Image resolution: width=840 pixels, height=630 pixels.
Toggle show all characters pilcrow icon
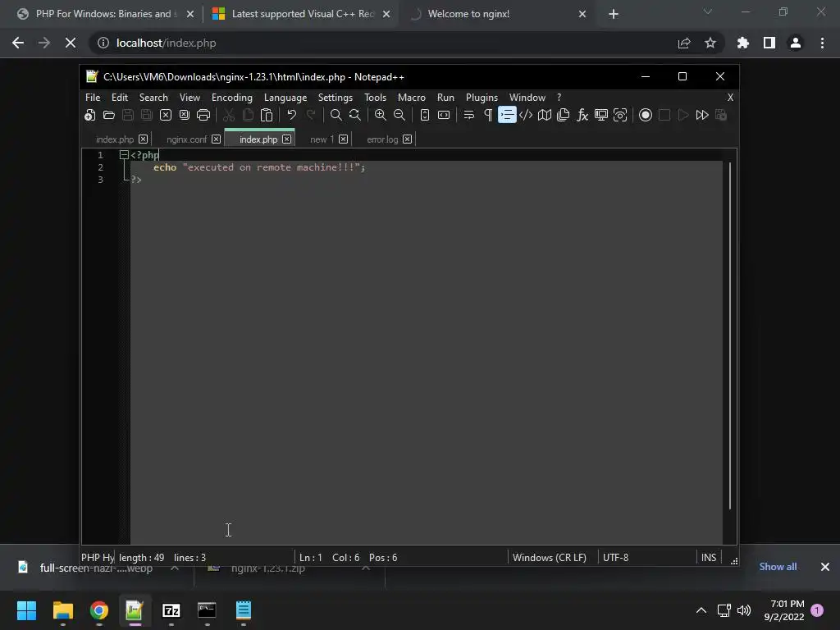pyautogui.click(x=488, y=115)
